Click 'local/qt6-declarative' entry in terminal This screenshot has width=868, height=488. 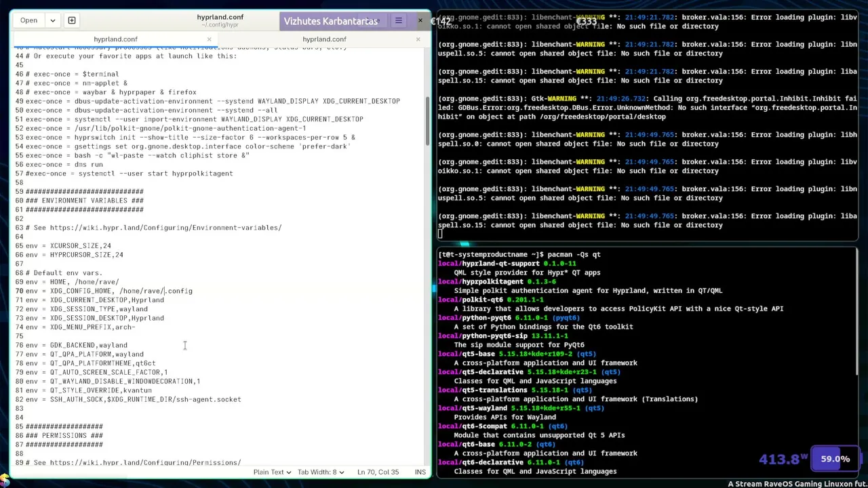tap(481, 462)
